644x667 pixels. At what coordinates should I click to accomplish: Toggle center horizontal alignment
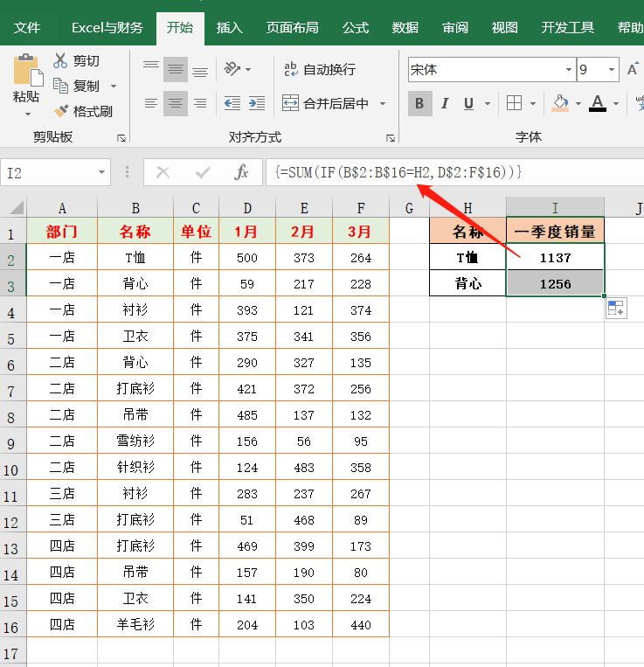click(175, 103)
